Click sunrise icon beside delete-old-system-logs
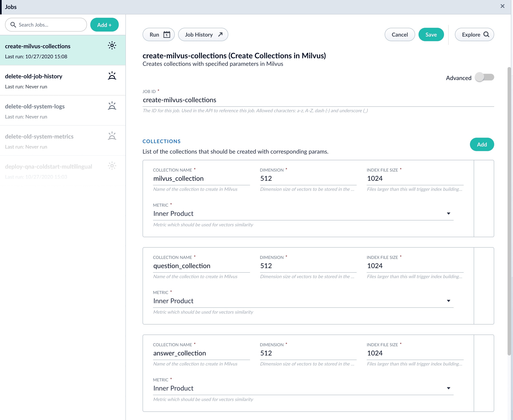This screenshot has width=513, height=420. 112,106
